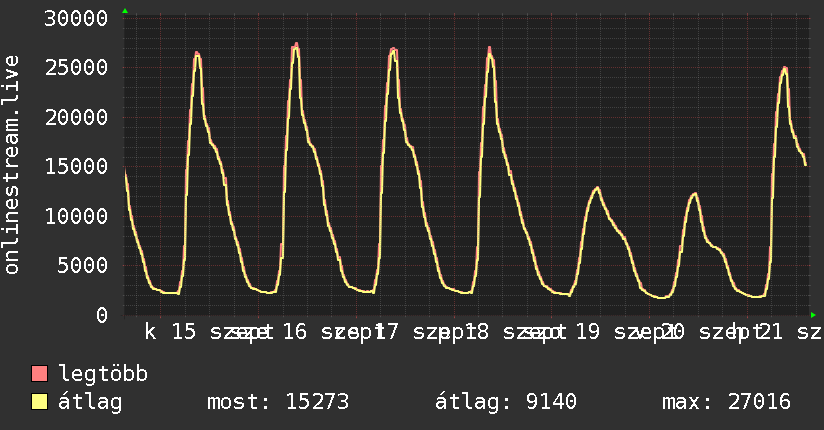Click the y-axis label 10000
This screenshot has width=824, height=430.
[x=76, y=216]
